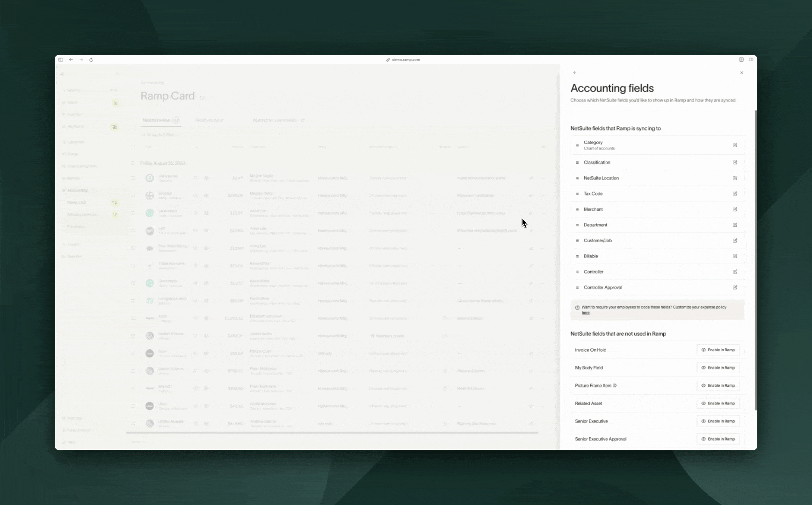812x505 pixels.
Task: Open the expense policy 'here' link
Action: (x=586, y=313)
